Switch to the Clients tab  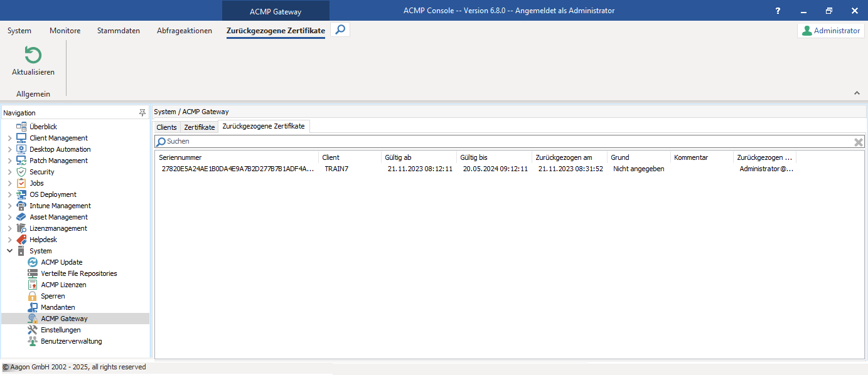tap(166, 126)
